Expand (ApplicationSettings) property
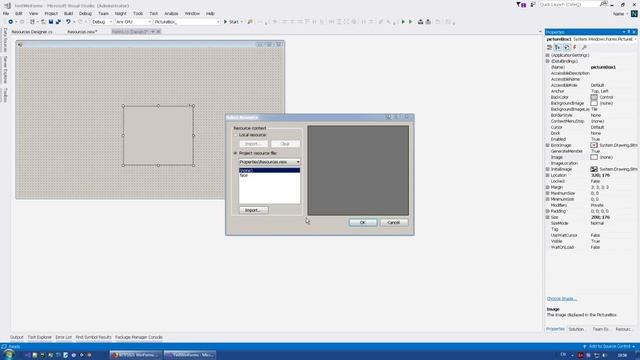This screenshot has height=360, width=640. pos(548,55)
